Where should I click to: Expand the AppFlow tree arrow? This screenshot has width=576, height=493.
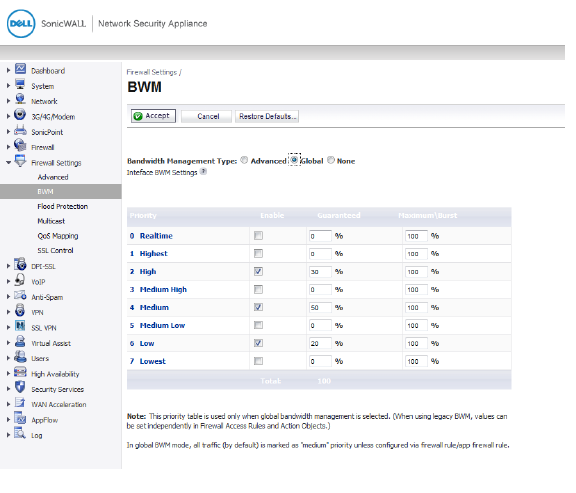point(8,420)
